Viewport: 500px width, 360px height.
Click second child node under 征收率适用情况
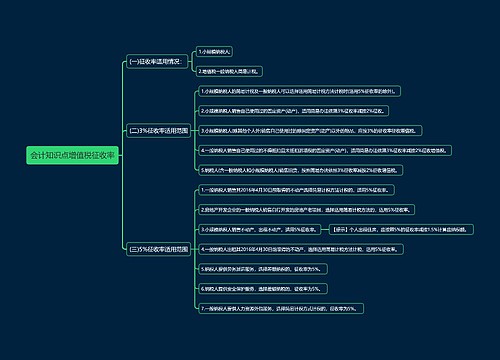point(229,71)
